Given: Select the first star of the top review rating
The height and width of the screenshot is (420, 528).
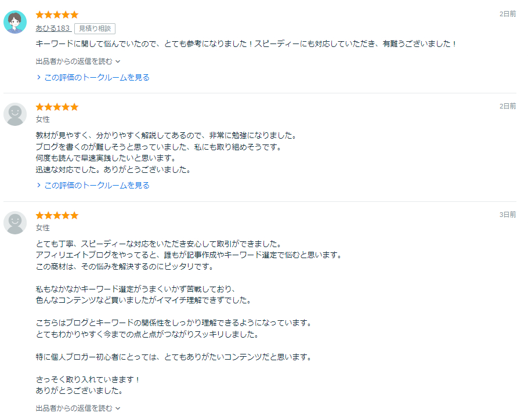Looking at the screenshot, I should (39, 14).
